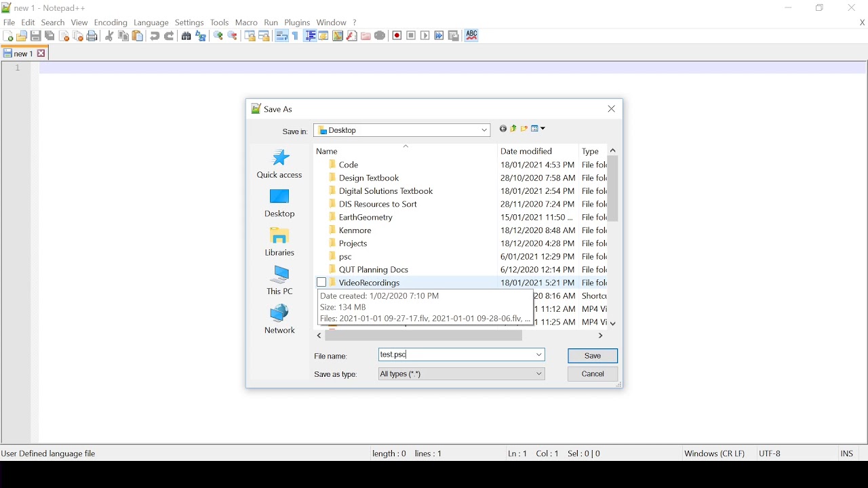Click the Zoom Out toolbar icon
Image resolution: width=868 pixels, height=488 pixels.
point(233,36)
